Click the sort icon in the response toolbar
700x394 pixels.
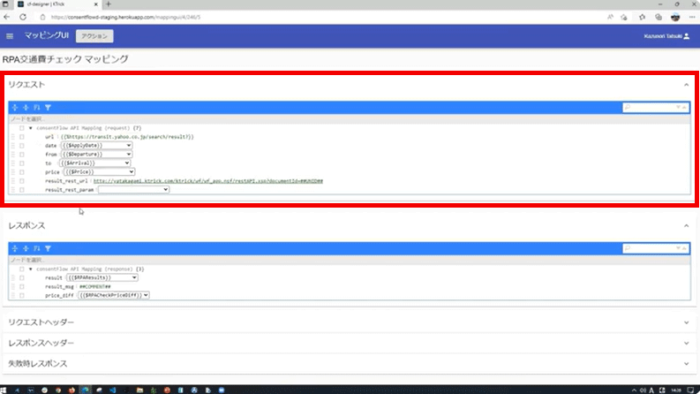pyautogui.click(x=37, y=249)
